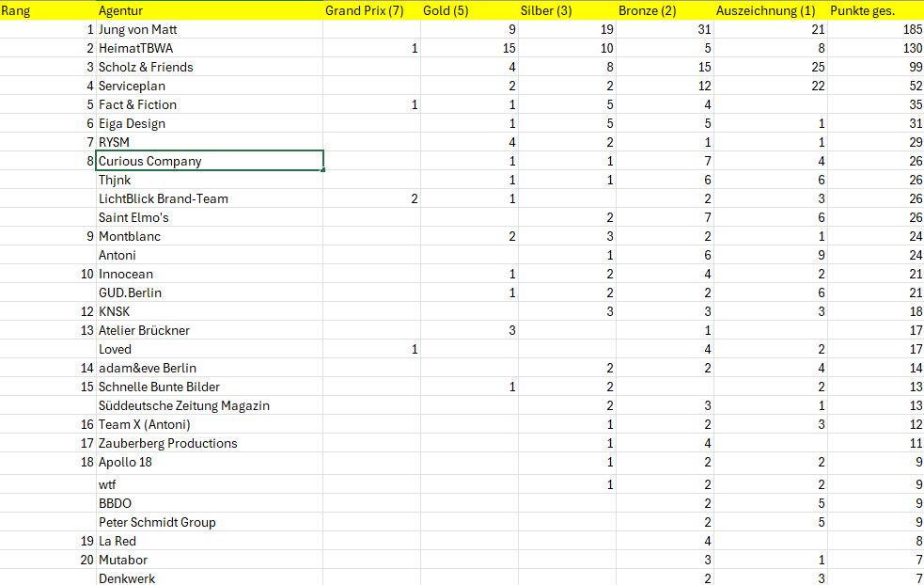
Task: Select the Fact & Fiction cell
Action: [210, 105]
